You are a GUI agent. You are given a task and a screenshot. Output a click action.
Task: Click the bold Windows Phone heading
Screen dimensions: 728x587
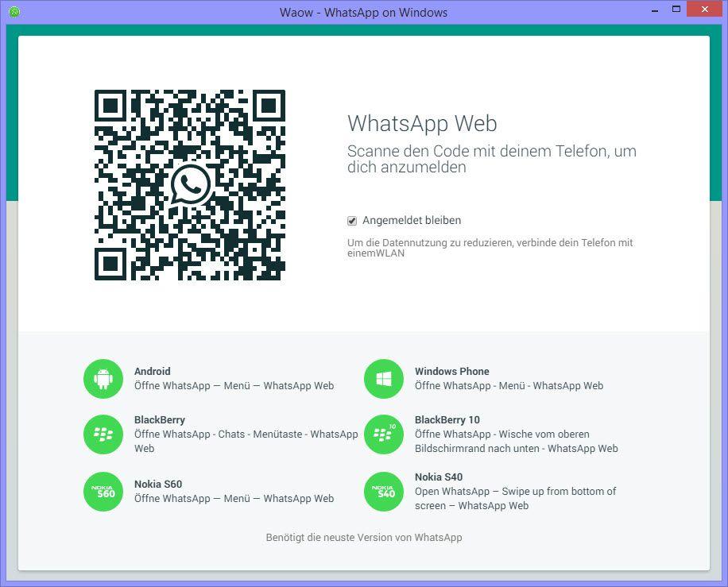coord(451,371)
